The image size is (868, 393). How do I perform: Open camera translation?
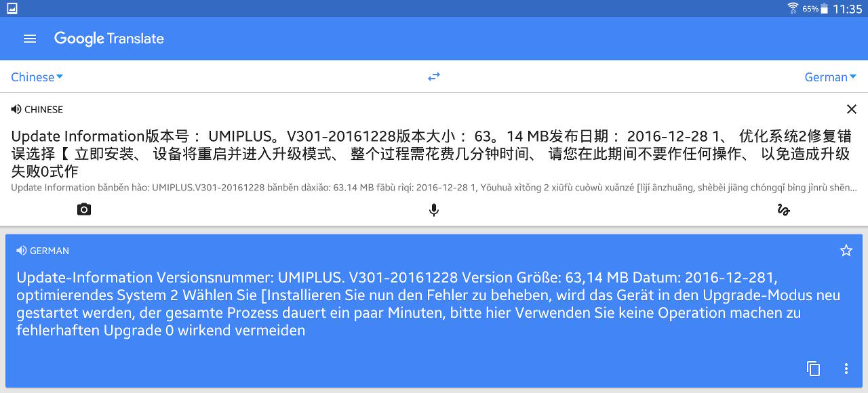tap(84, 209)
